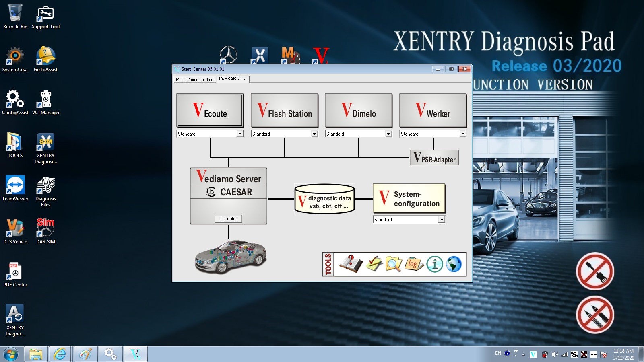
Task: Open red V Vediamo desktop shortcut
Action: coord(321,56)
